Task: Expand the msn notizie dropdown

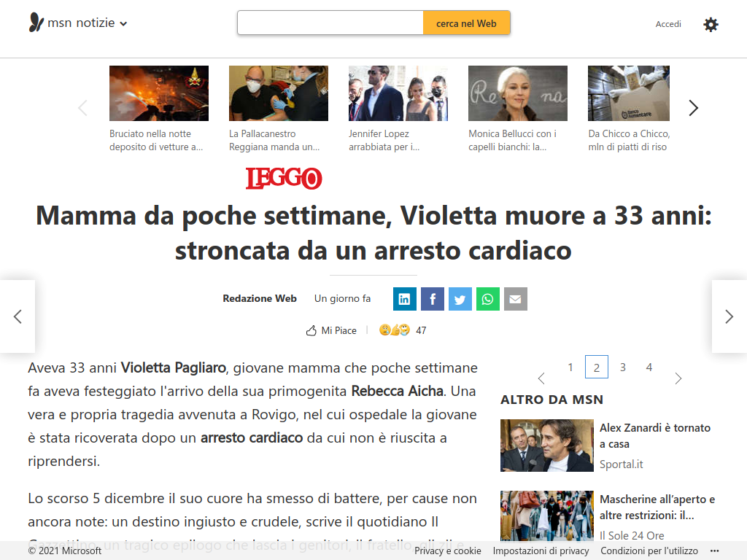Action: click(x=123, y=23)
